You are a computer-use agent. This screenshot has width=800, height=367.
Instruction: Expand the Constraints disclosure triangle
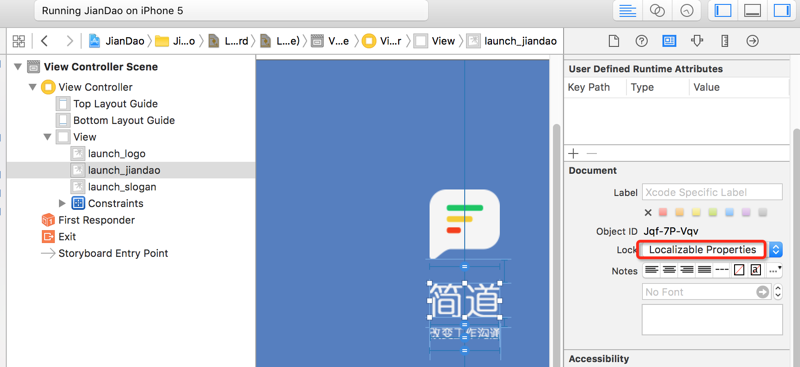[x=62, y=204]
